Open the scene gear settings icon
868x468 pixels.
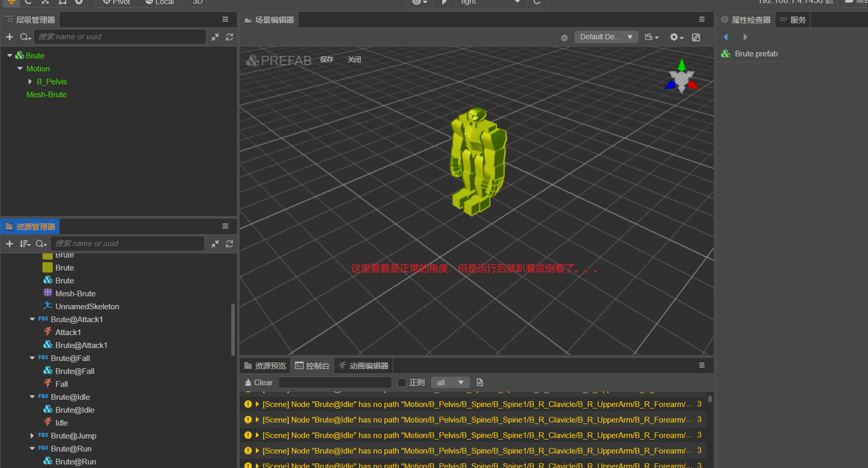coord(676,37)
